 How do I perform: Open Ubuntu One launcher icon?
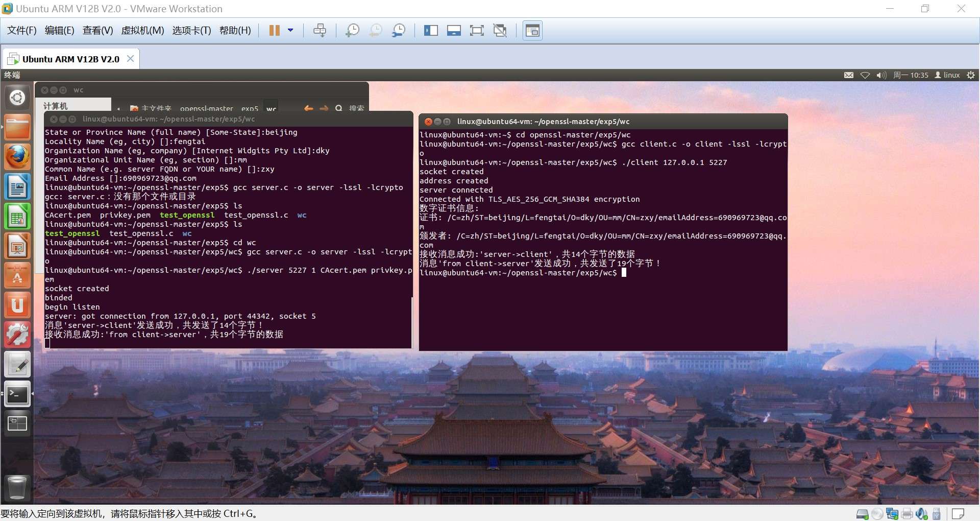[x=17, y=305]
